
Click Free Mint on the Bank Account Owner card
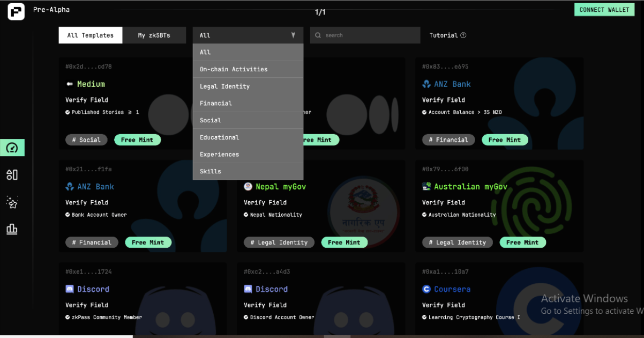tap(148, 243)
